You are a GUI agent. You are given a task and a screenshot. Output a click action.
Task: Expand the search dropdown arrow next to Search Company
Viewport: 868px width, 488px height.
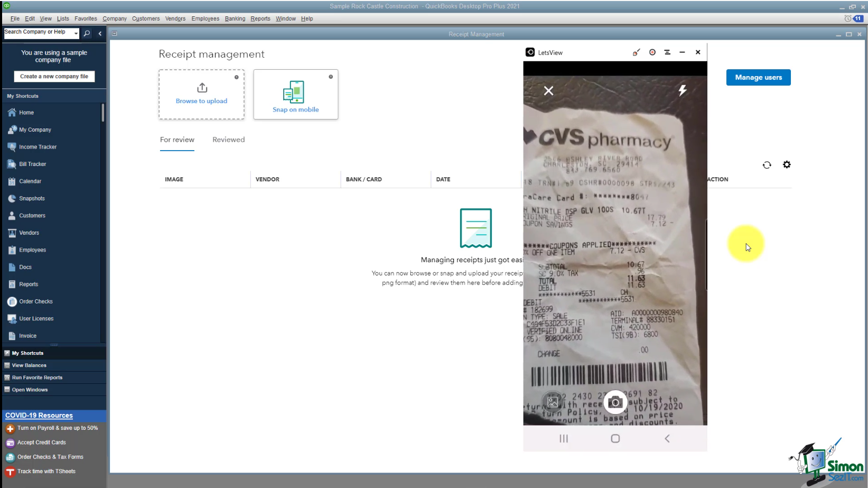(x=76, y=33)
